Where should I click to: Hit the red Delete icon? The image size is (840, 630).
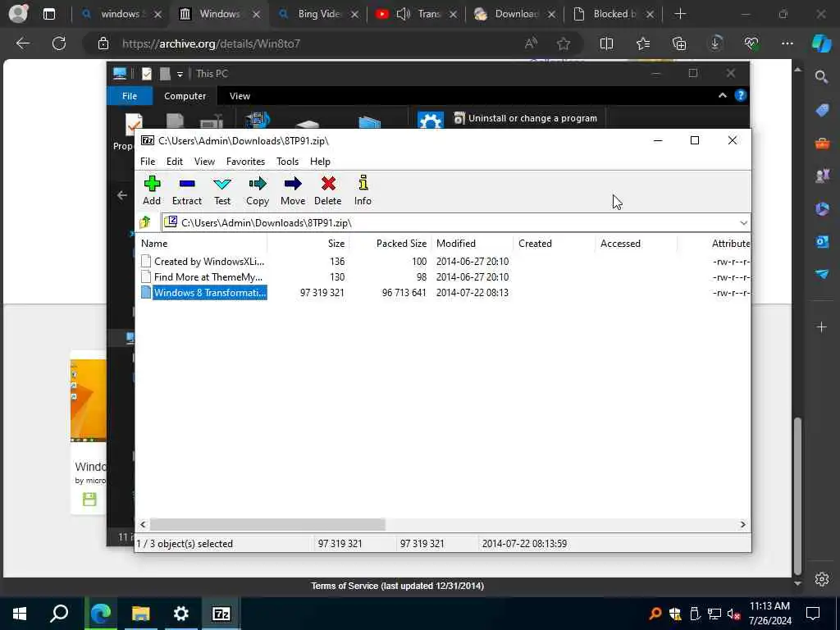click(x=328, y=190)
